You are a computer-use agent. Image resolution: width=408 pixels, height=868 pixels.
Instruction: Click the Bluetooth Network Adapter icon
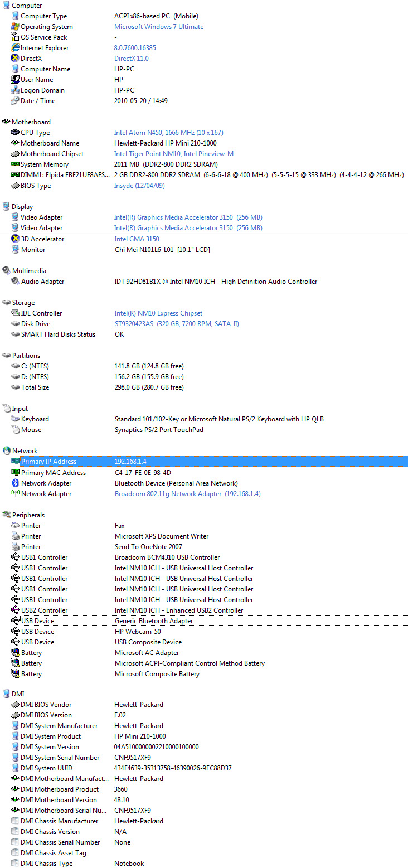15,483
